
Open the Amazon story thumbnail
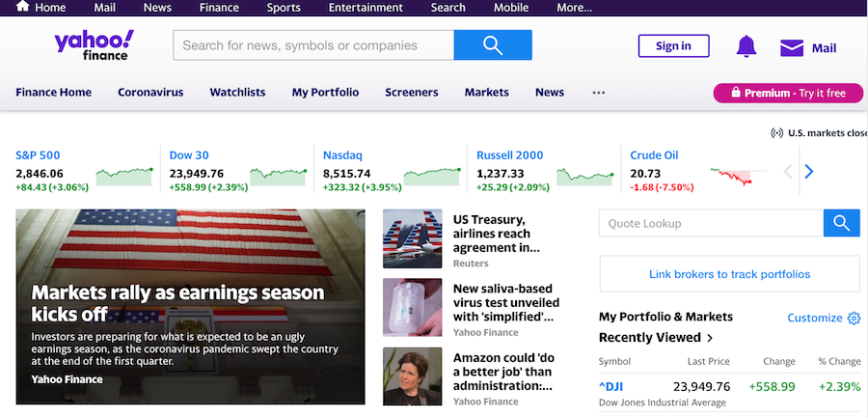[412, 376]
